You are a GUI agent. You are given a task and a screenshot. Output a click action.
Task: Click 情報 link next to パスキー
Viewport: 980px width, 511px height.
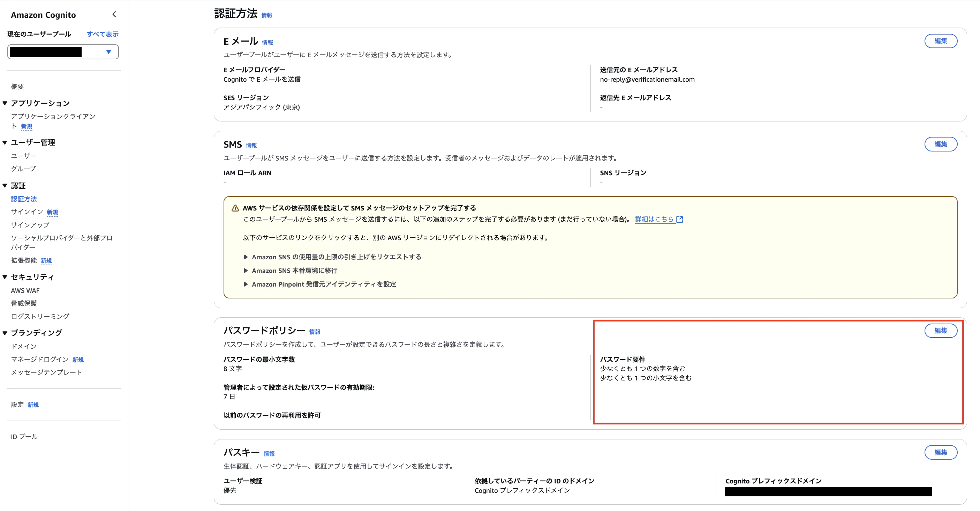(269, 454)
